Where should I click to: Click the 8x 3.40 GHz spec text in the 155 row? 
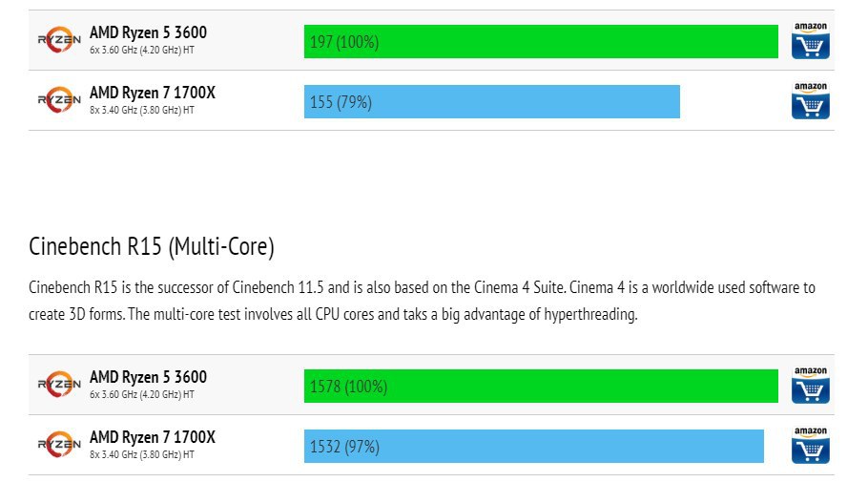coord(142,111)
